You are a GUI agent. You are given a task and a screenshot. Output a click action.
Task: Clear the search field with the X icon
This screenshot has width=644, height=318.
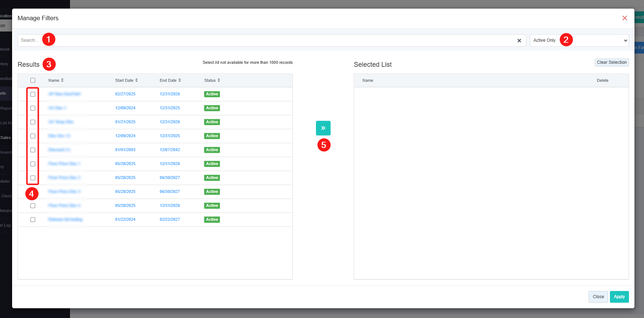[519, 41]
